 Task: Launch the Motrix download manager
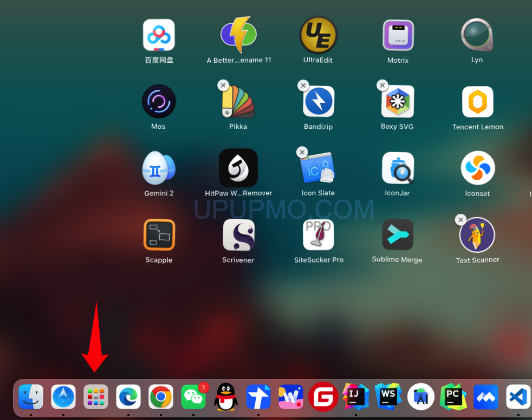(x=398, y=35)
